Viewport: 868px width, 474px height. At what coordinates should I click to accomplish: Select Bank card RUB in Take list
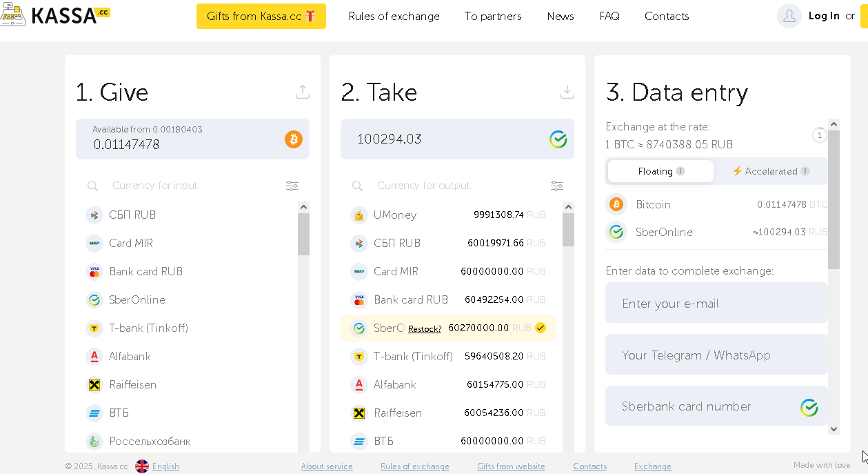pyautogui.click(x=448, y=299)
